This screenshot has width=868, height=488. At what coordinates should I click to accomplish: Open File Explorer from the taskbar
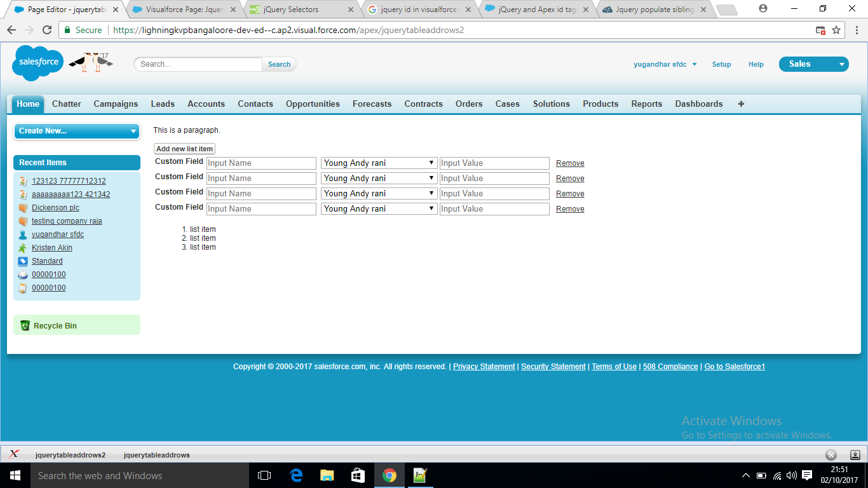(x=327, y=475)
